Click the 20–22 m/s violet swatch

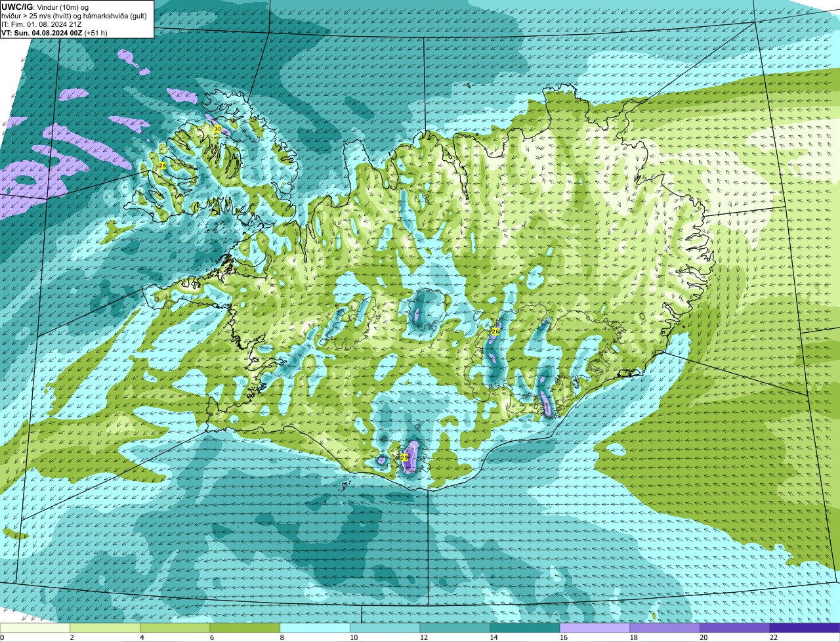[x=735, y=628]
